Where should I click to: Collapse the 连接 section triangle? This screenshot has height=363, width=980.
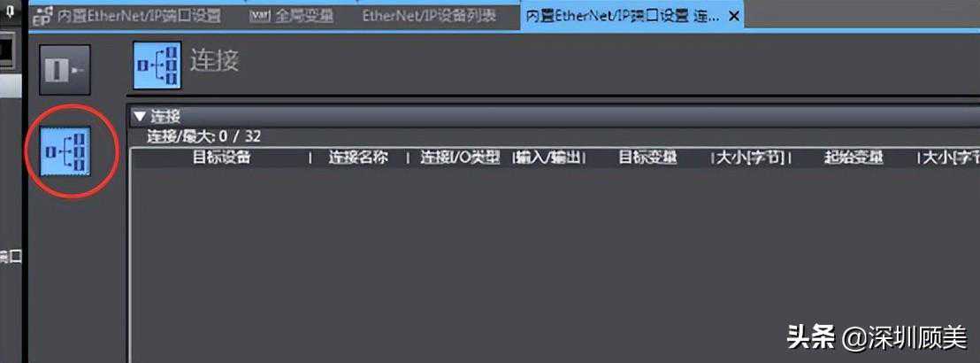click(140, 116)
